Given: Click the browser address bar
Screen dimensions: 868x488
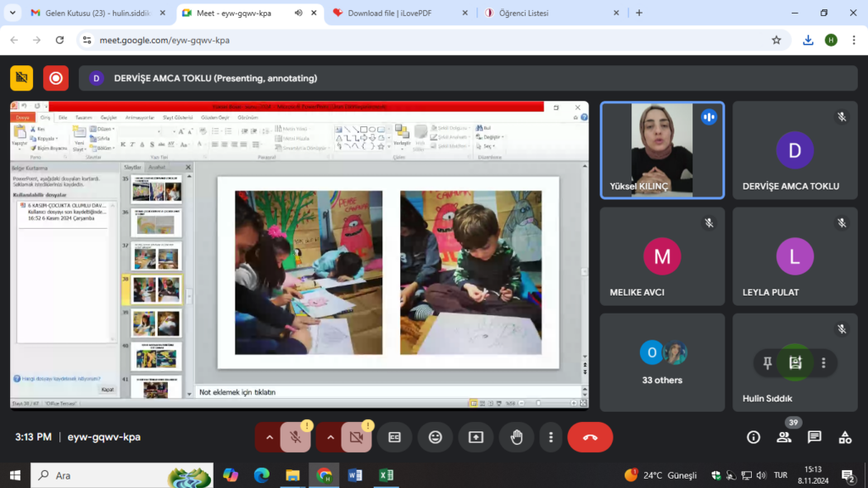Looking at the screenshot, I should pyautogui.click(x=424, y=40).
